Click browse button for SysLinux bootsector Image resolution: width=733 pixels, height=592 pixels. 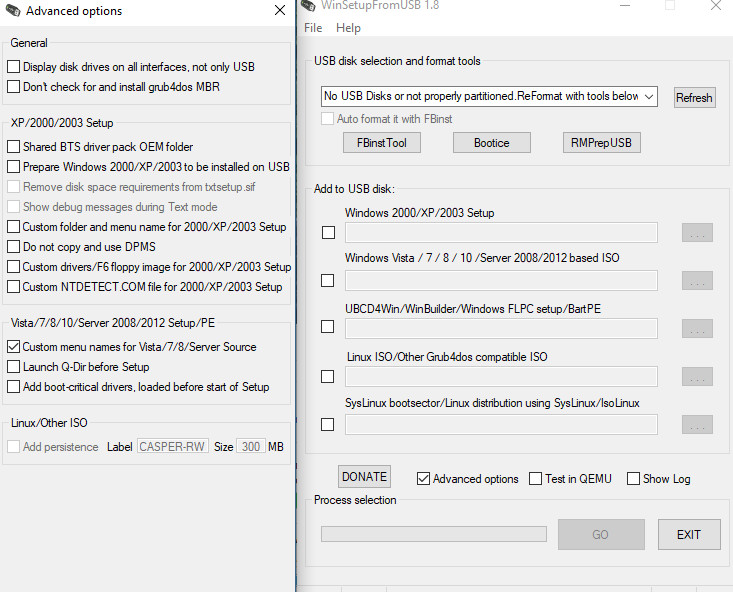(697, 425)
